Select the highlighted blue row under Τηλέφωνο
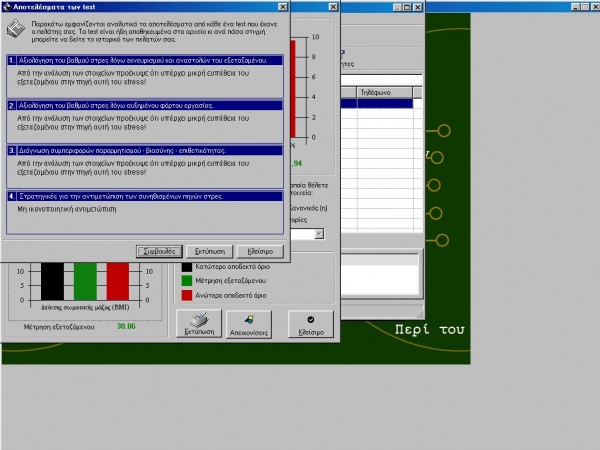 click(385, 103)
